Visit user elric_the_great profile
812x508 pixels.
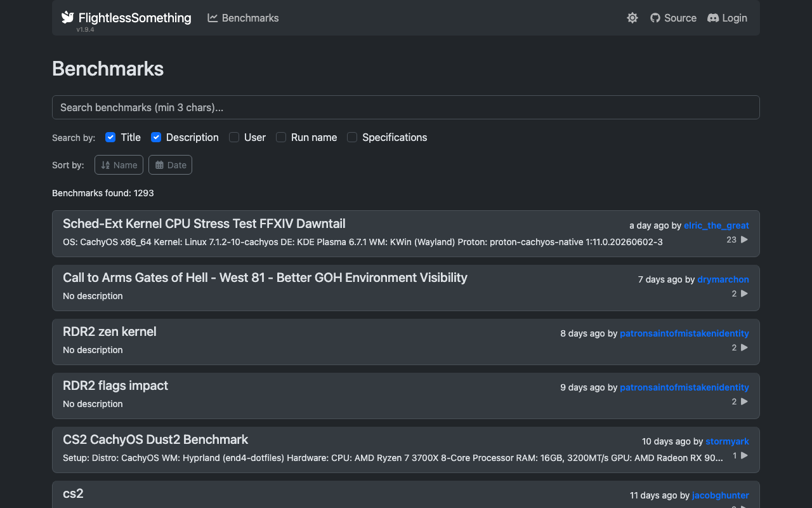(716, 225)
